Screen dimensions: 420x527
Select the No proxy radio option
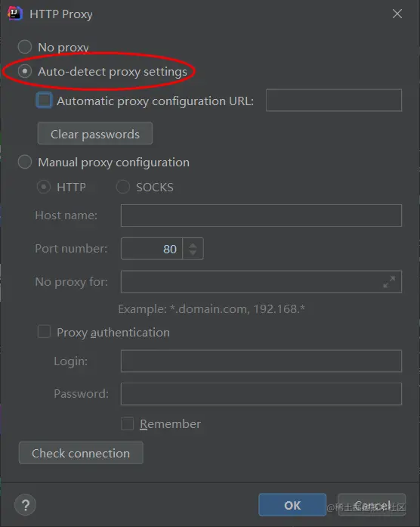[25, 47]
